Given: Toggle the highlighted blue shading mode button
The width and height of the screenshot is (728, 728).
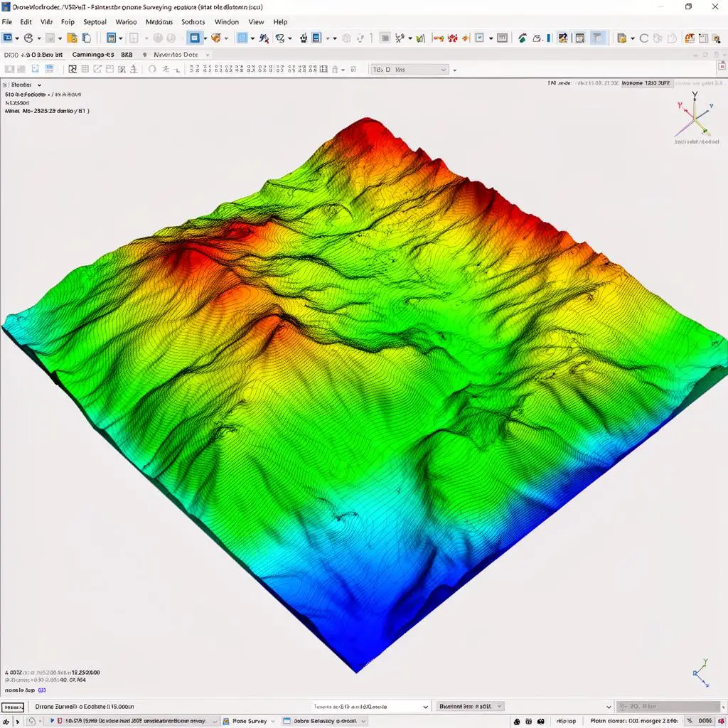Looking at the screenshot, I should (195, 38).
